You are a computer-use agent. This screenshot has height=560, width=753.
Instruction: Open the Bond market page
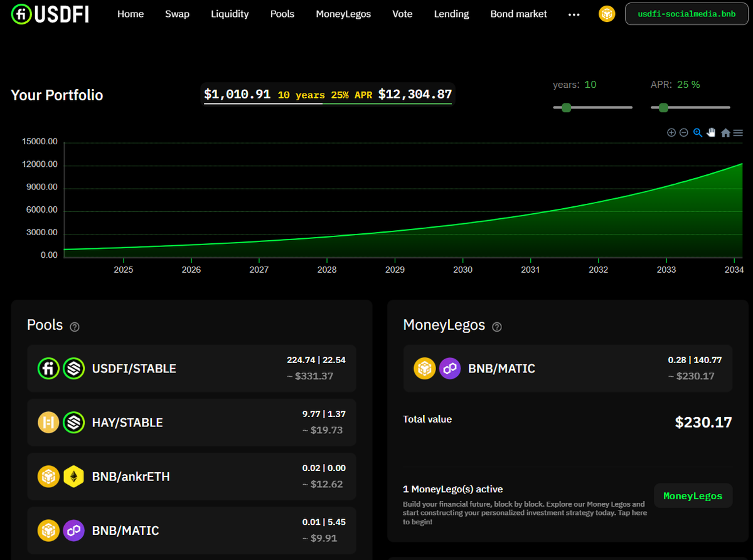point(518,14)
